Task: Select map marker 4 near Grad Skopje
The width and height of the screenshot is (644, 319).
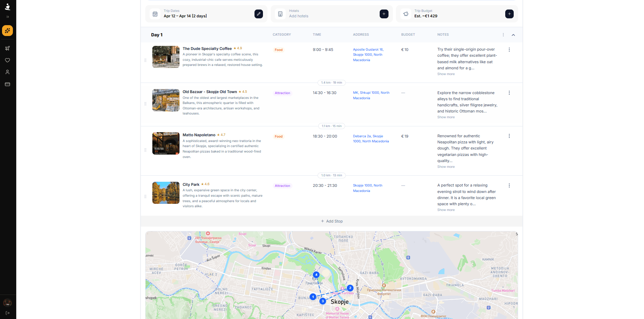Action: click(x=316, y=275)
